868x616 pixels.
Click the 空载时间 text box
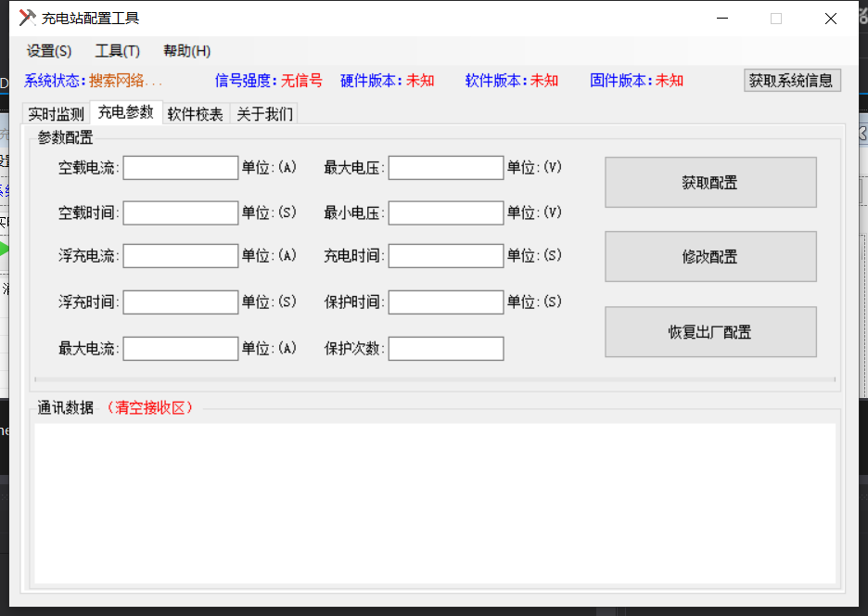coord(181,213)
